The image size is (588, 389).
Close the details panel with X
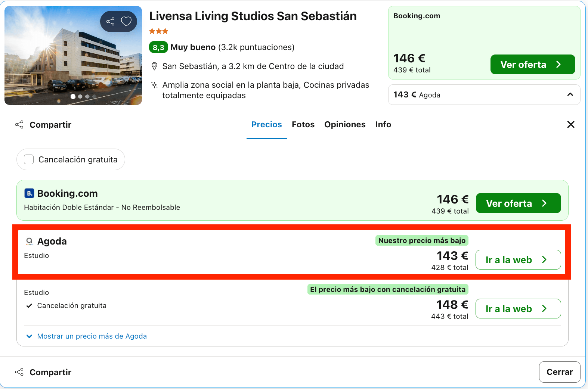570,124
